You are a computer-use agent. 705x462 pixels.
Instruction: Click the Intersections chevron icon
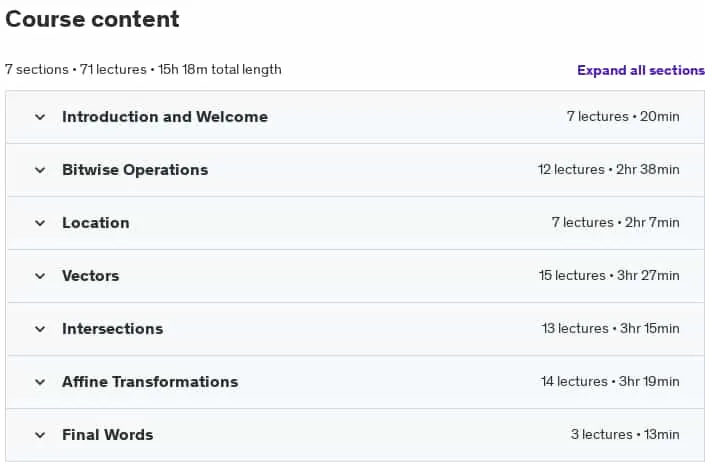[x=40, y=329]
